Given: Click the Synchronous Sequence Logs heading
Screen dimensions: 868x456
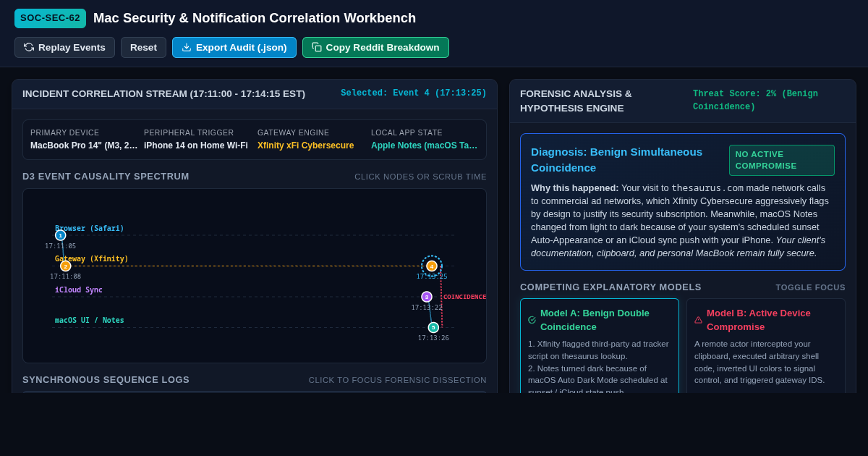Looking at the screenshot, I should point(106,380).
